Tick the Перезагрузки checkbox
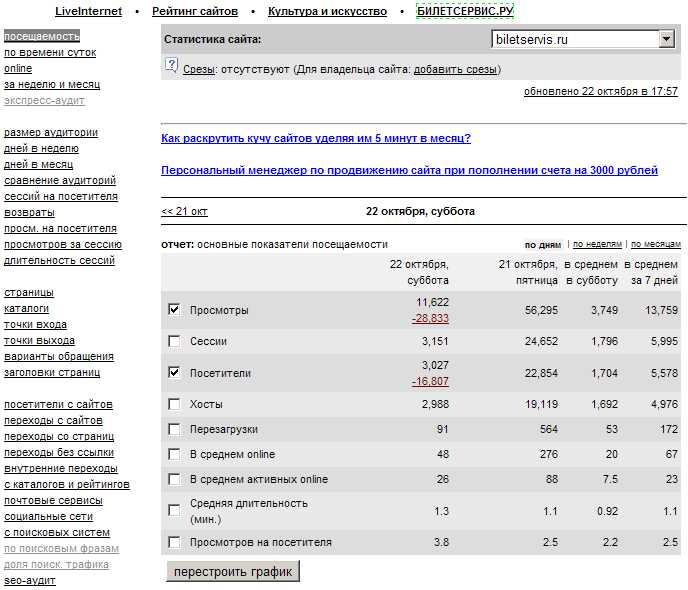 175,428
